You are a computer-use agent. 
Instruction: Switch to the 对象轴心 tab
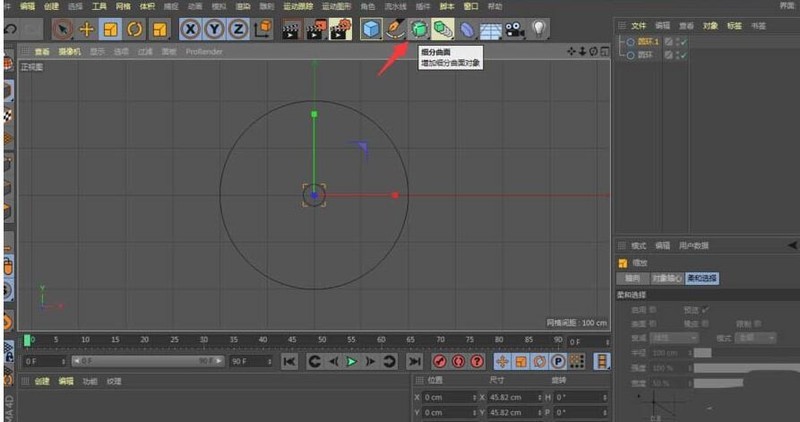[x=667, y=278]
